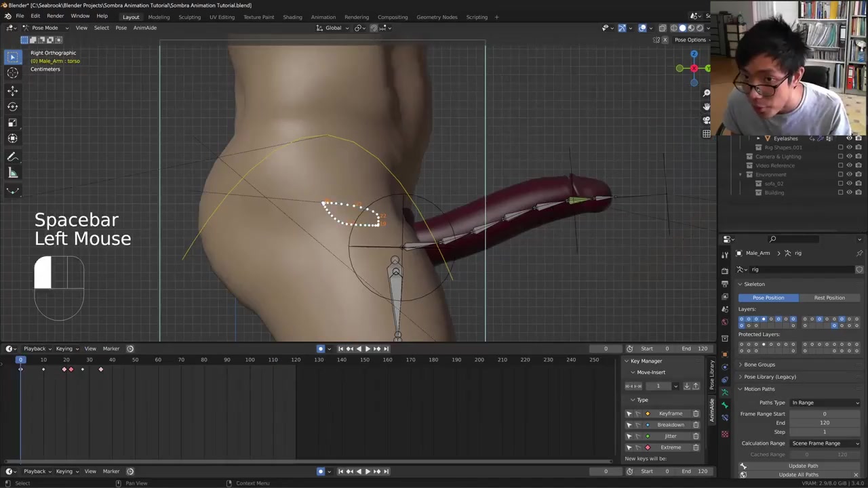Click the Motion Paths End frame field

(x=825, y=423)
